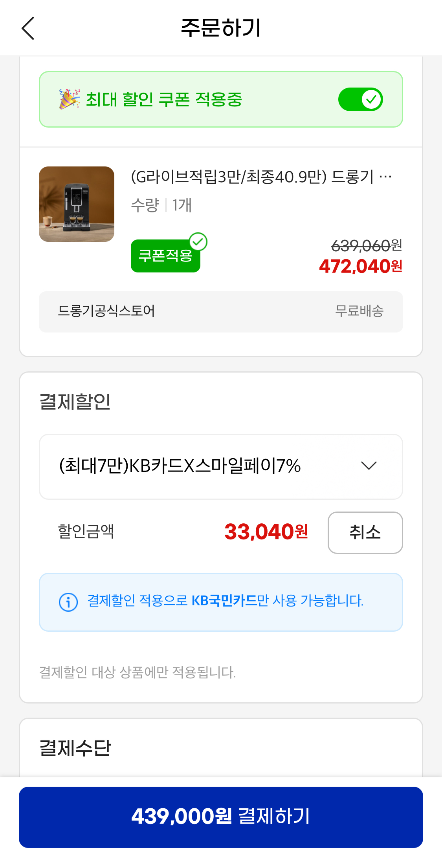
Task: Click the 결제수단 payment method section header
Action: (x=75, y=748)
